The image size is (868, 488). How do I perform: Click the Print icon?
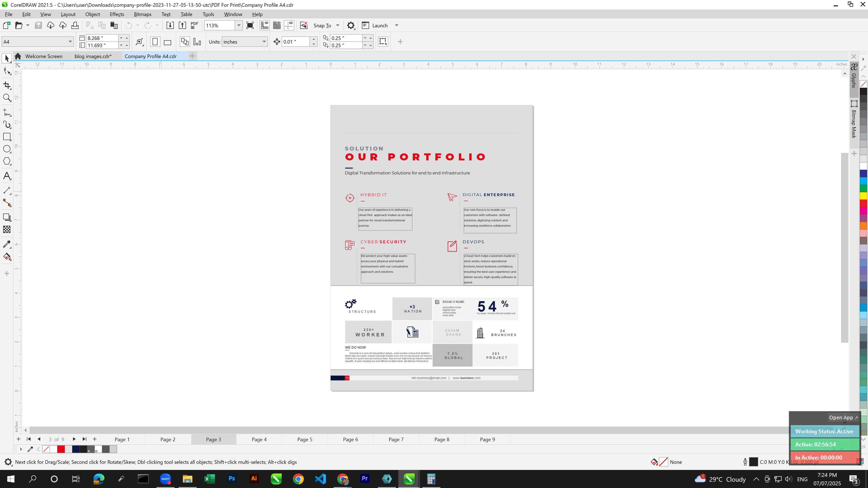75,26
